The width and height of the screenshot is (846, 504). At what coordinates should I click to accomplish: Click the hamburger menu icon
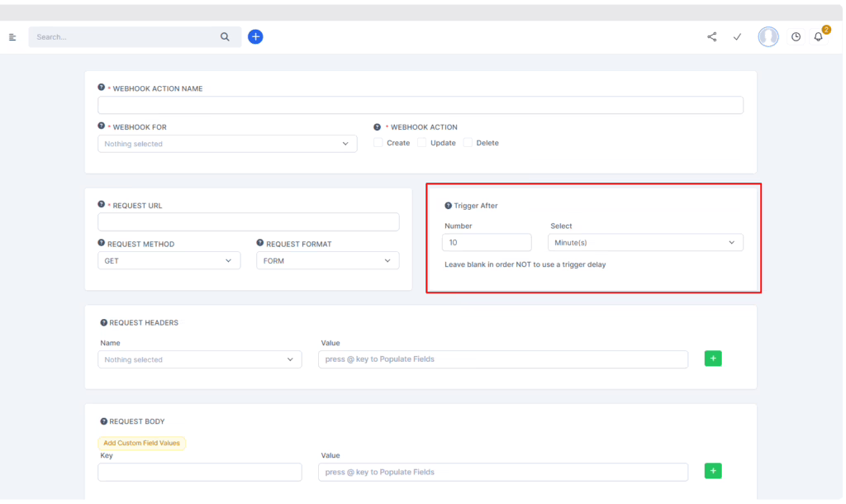[x=12, y=37]
